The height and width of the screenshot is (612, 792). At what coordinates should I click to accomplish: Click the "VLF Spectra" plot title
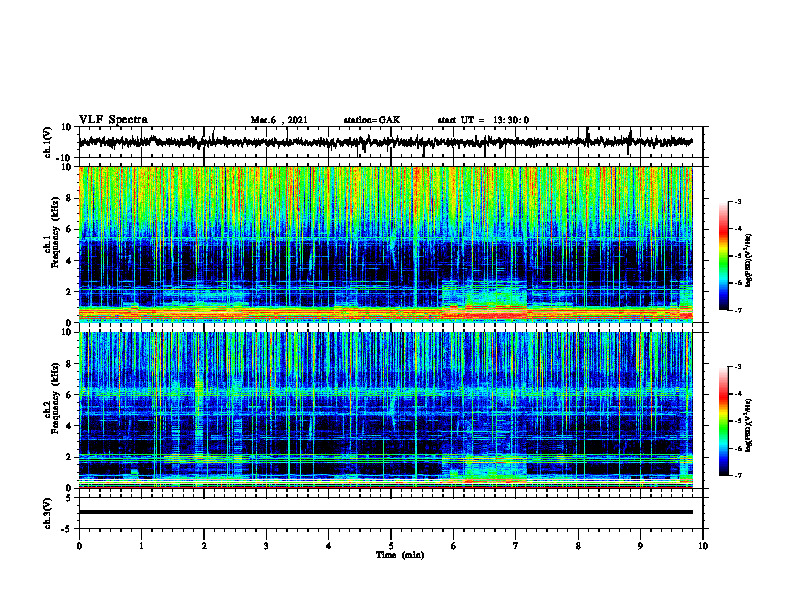click(113, 120)
